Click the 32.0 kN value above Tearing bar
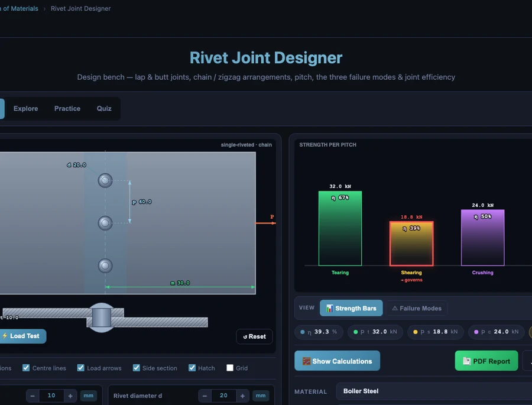This screenshot has width=532, height=405. [x=340, y=186]
